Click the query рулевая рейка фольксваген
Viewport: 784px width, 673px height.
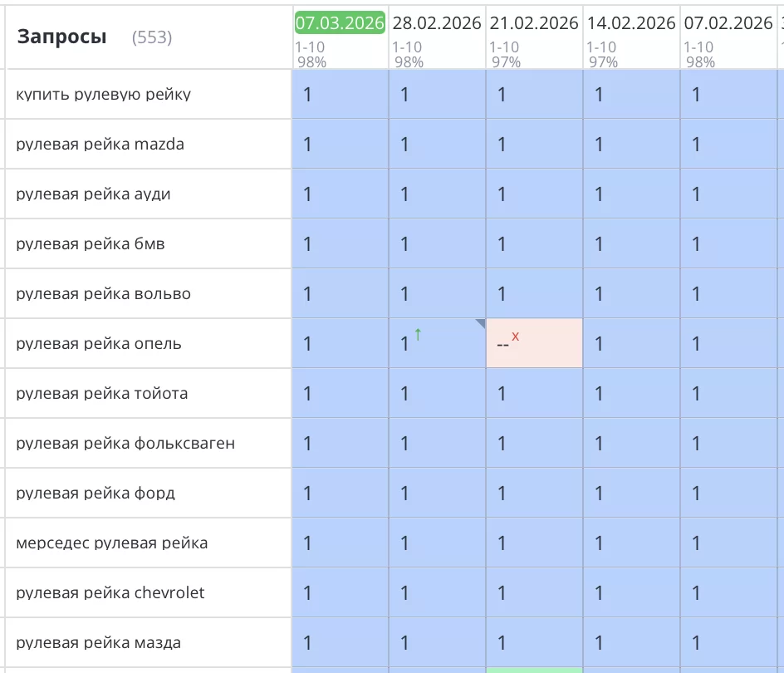pyautogui.click(x=125, y=443)
